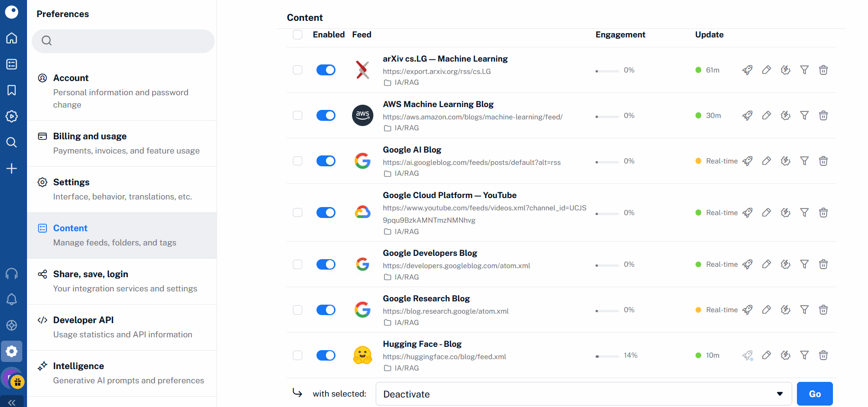The height and width of the screenshot is (407, 868).
Task: Open notifications bell in the sidebar
Action: coord(12,299)
